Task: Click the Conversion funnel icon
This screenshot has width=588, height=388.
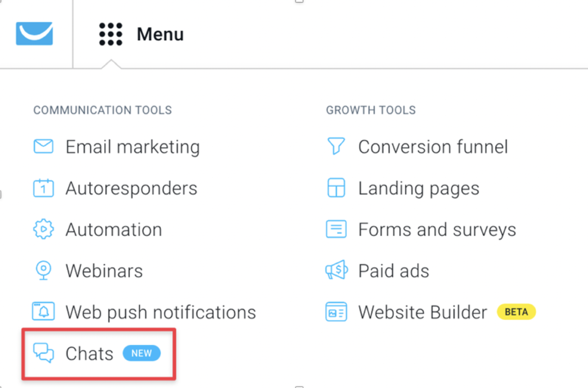Action: point(336,146)
